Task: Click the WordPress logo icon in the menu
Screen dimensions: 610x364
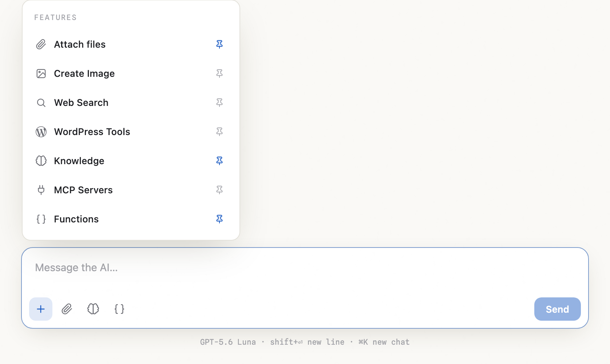Action: click(41, 132)
